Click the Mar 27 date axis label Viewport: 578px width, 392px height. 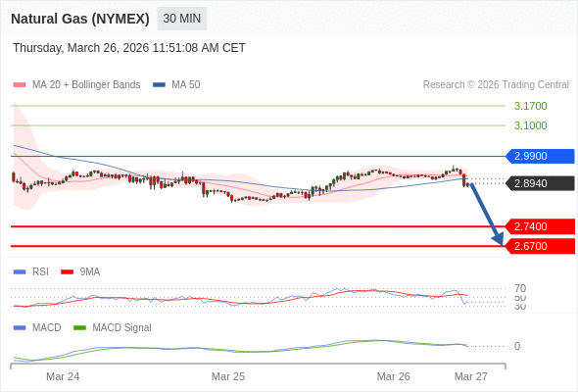(471, 376)
